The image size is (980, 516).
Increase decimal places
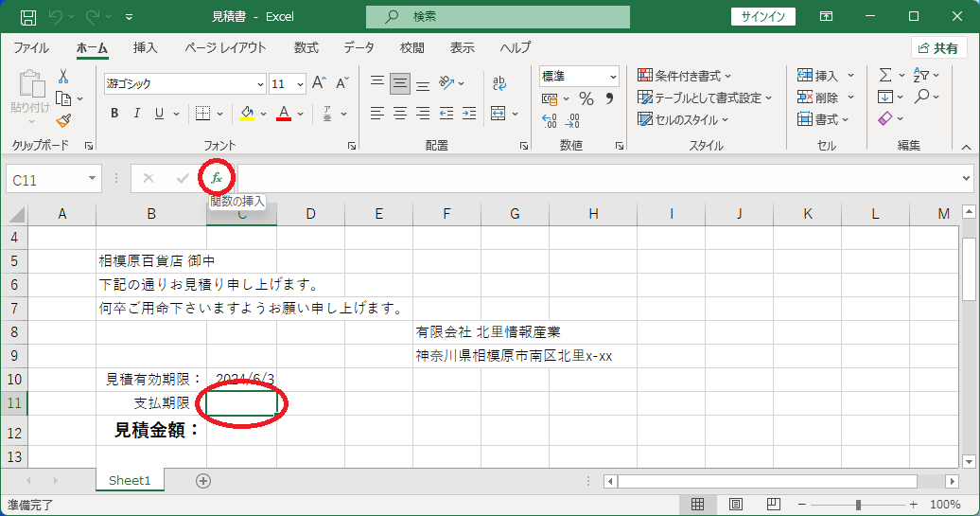(550, 120)
